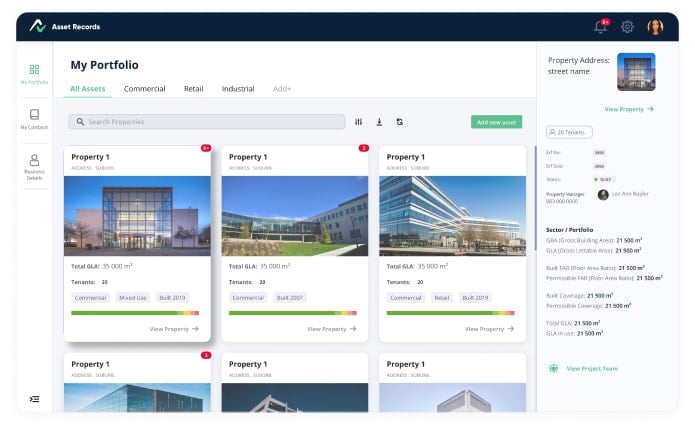Image resolution: width=695 pixels, height=433 pixels.
Task: Open View Property on the Built 2007 card
Action: pos(332,329)
